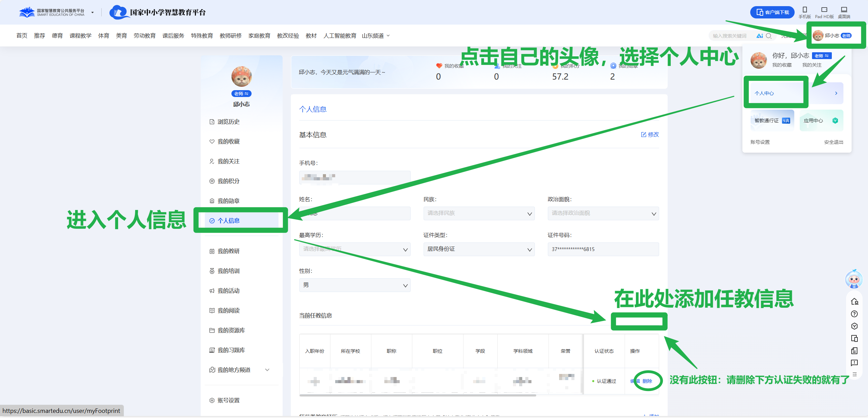The height and width of the screenshot is (418, 868).
Task: Switch identity via 老师 badge in popup
Action: 822,56
